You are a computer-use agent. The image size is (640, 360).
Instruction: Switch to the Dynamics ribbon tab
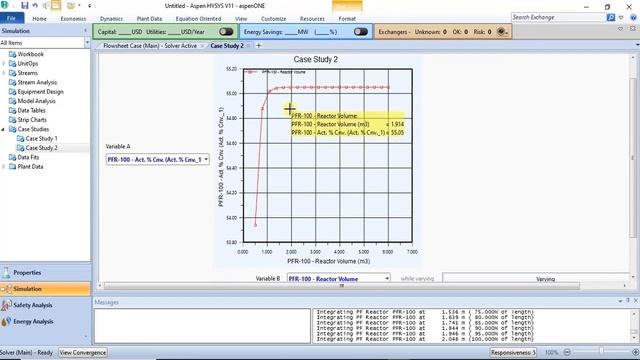(x=111, y=19)
